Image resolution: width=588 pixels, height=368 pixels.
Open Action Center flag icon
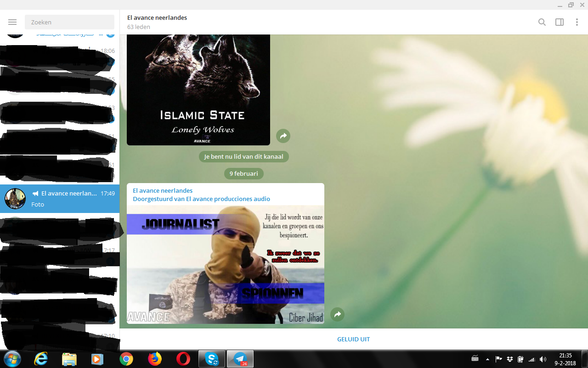click(x=499, y=359)
